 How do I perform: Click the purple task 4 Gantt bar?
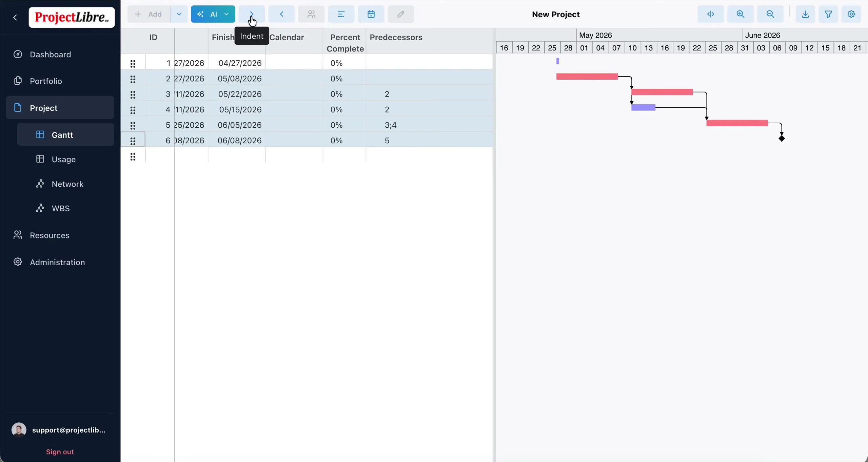pyautogui.click(x=644, y=108)
